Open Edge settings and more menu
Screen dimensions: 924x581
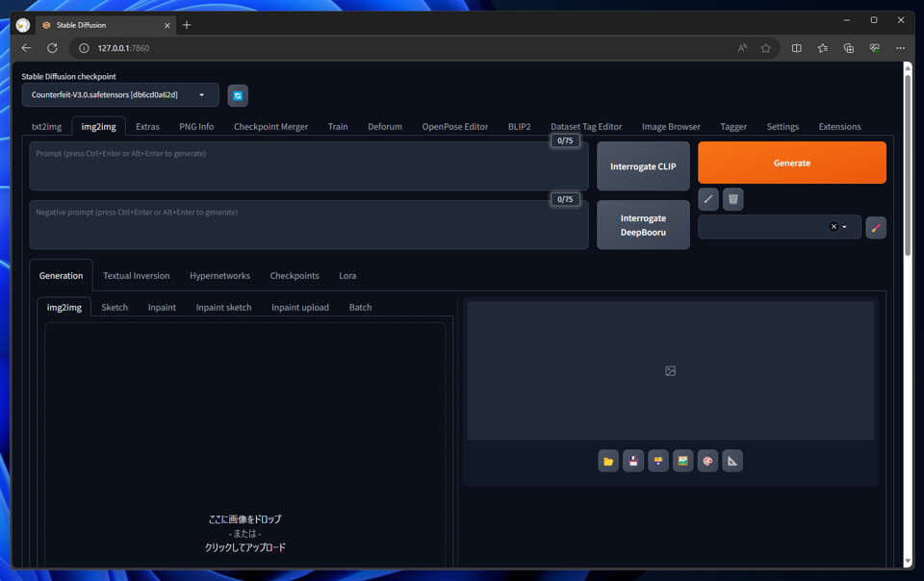[x=901, y=48]
